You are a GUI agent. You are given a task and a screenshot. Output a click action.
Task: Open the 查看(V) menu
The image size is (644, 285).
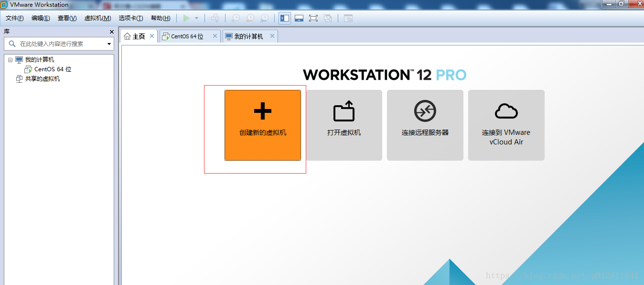(67, 18)
